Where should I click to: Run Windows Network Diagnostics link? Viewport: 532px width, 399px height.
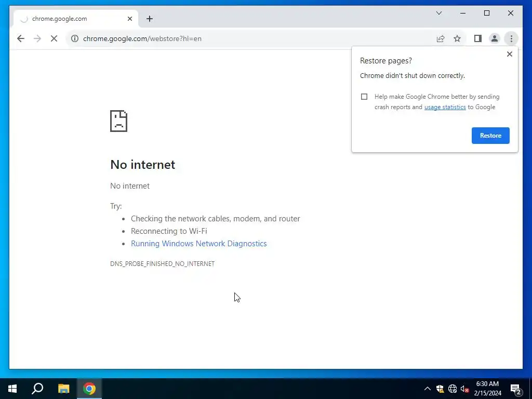[199, 244]
